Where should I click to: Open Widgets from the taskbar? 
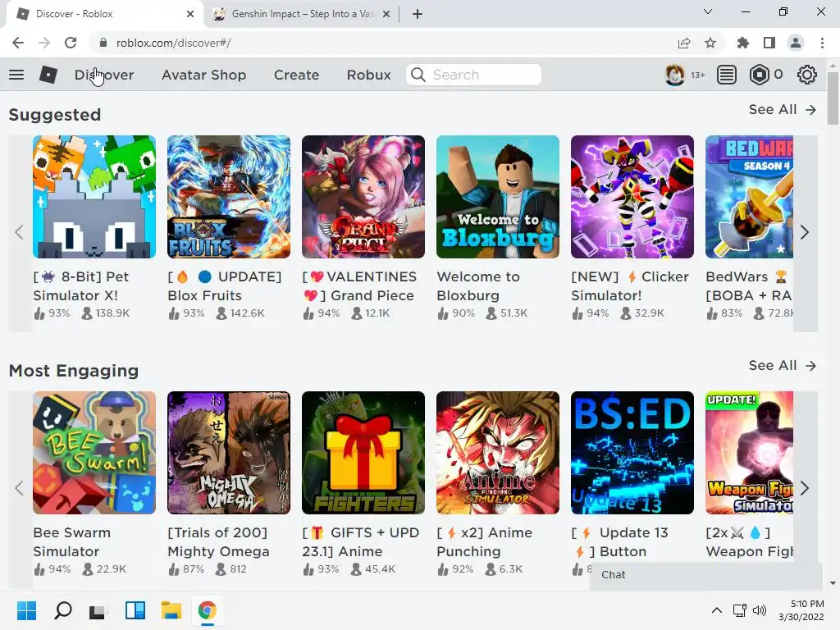[135, 610]
